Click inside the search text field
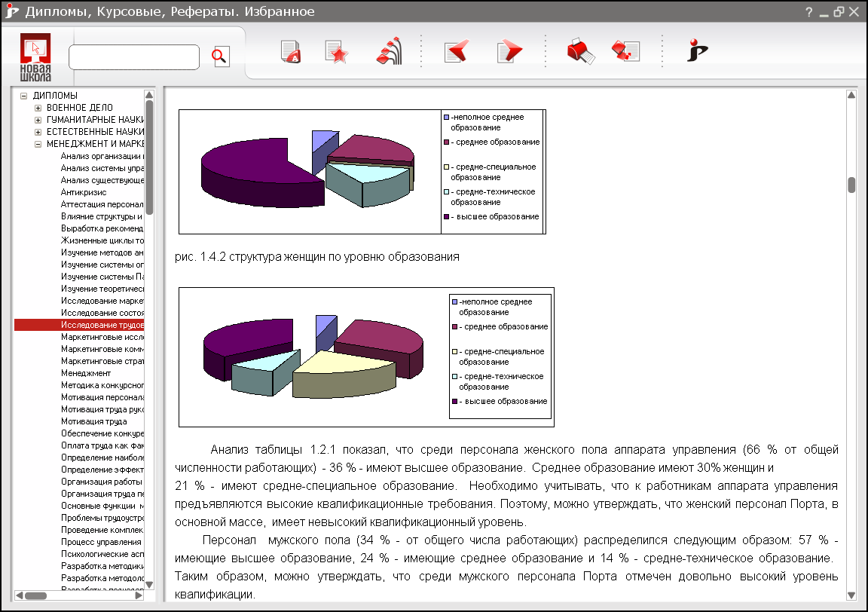The height and width of the screenshot is (612, 868). coord(133,57)
